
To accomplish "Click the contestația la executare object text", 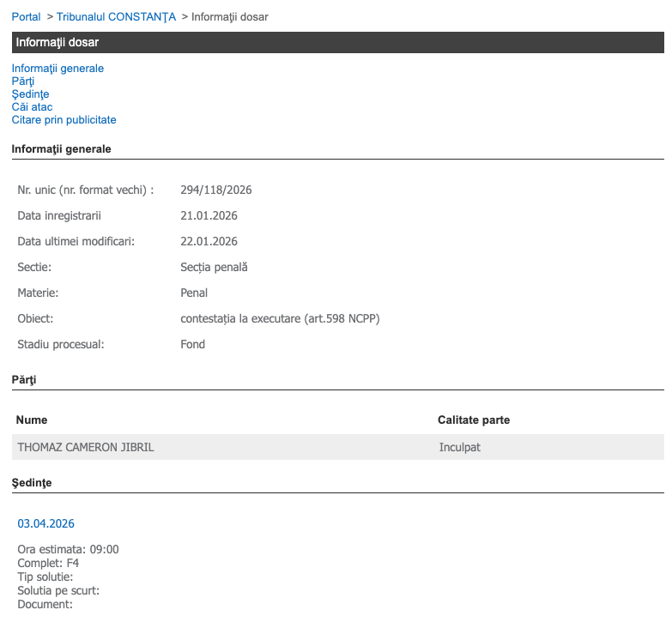I will (x=280, y=319).
